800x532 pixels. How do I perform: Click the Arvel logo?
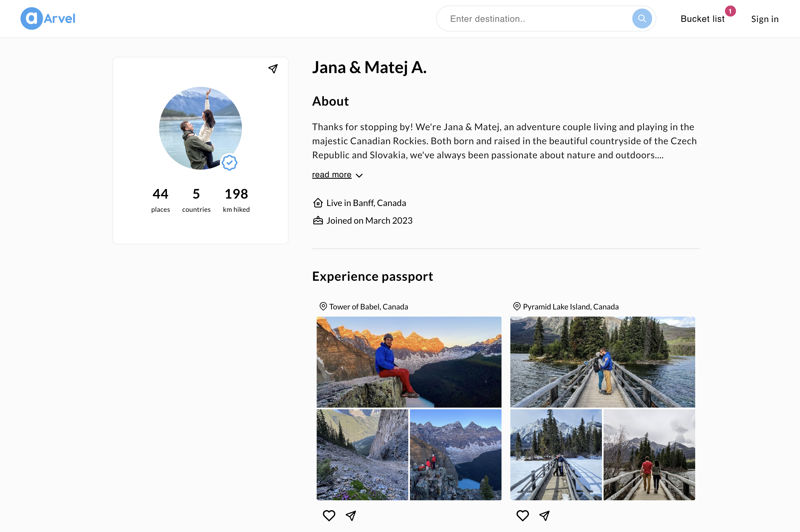click(48, 19)
